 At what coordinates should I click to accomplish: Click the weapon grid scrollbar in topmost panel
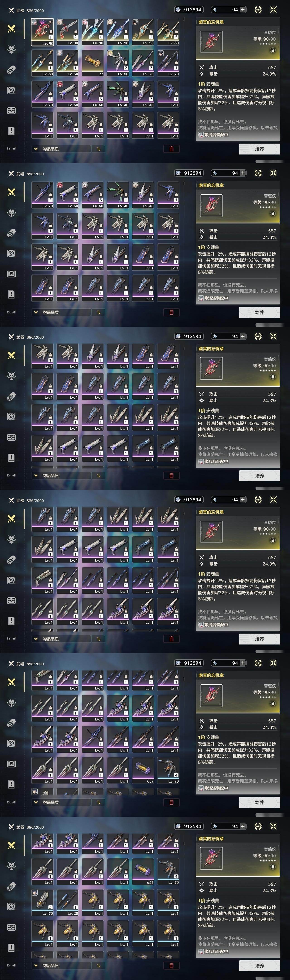[184, 18]
